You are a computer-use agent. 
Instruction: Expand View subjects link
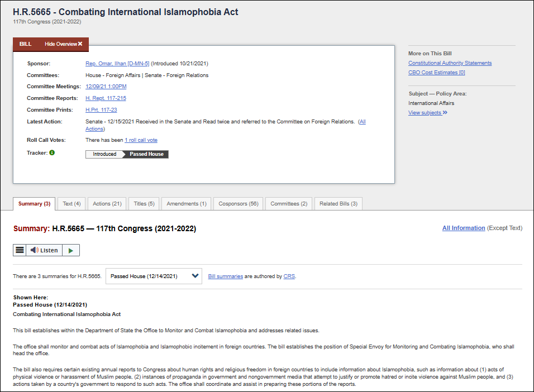click(x=427, y=113)
